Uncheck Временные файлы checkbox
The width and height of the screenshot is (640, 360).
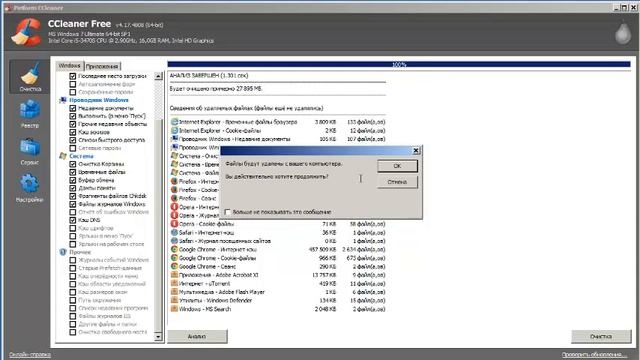click(x=73, y=172)
